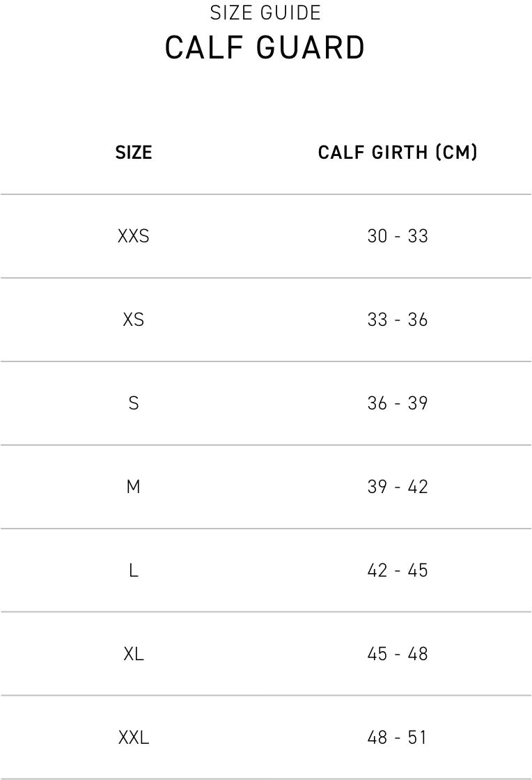Click the number 30 in the XXS row
The image size is (532, 780).
[x=377, y=236]
